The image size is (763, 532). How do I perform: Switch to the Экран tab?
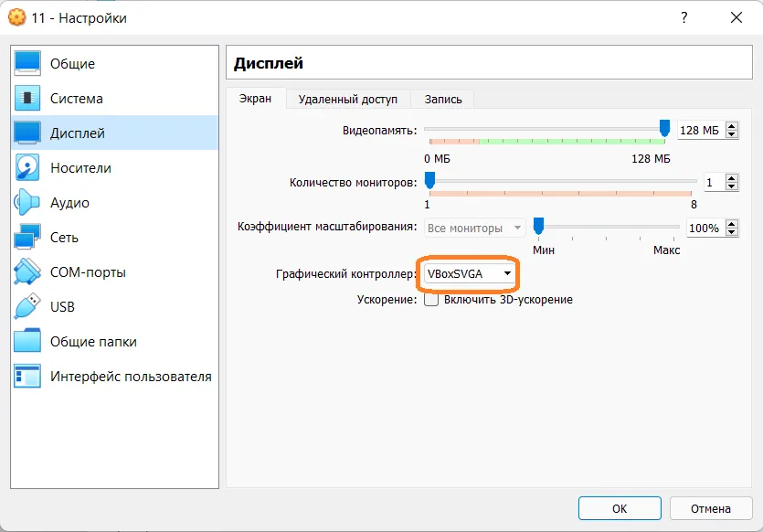tap(256, 99)
